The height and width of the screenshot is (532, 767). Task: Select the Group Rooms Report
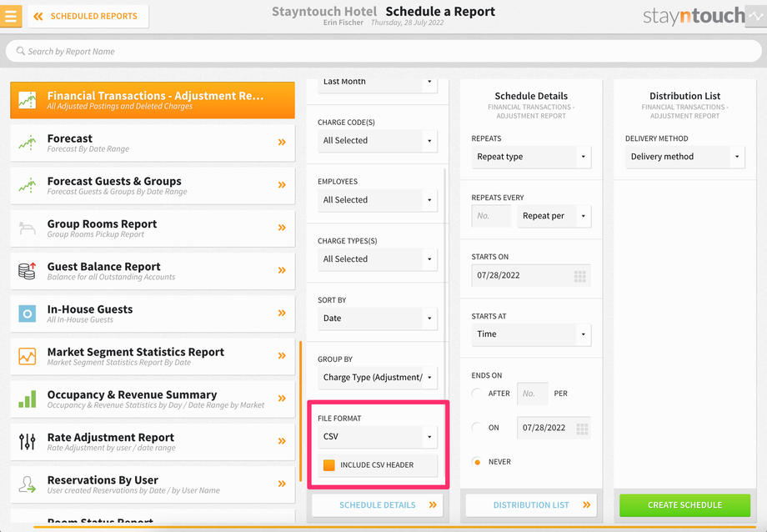[x=153, y=228]
